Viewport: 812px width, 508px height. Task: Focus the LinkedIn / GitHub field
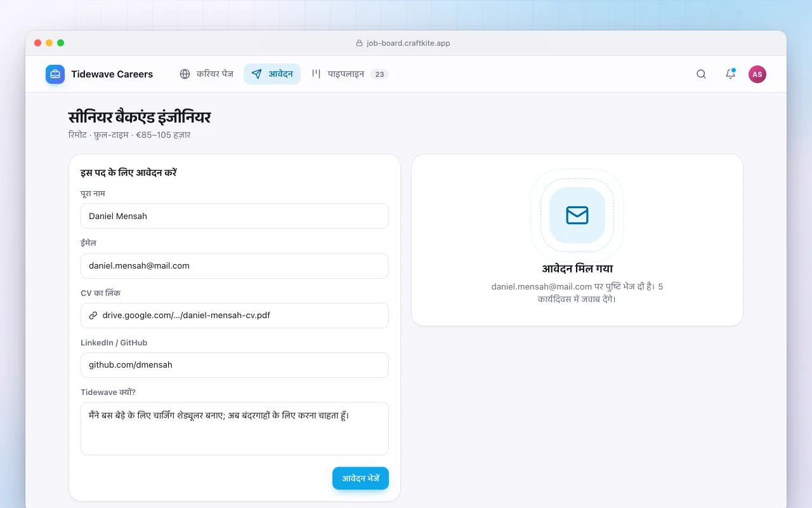pyautogui.click(x=235, y=365)
